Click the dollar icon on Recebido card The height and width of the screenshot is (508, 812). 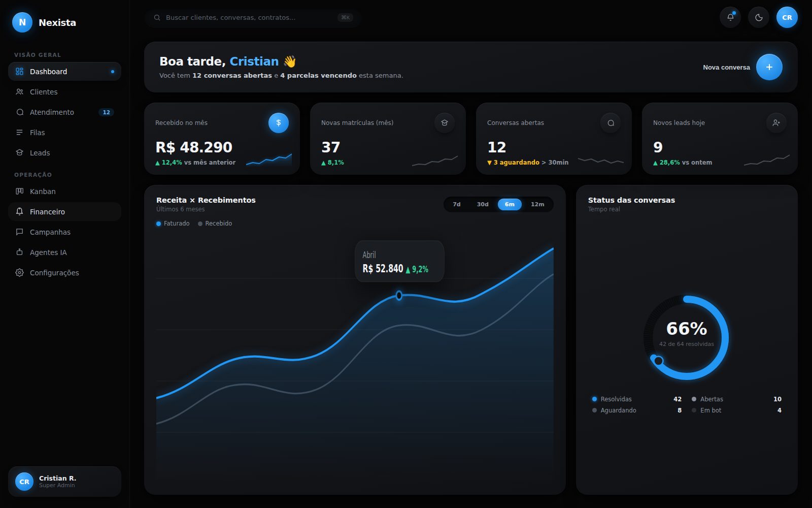tap(279, 123)
